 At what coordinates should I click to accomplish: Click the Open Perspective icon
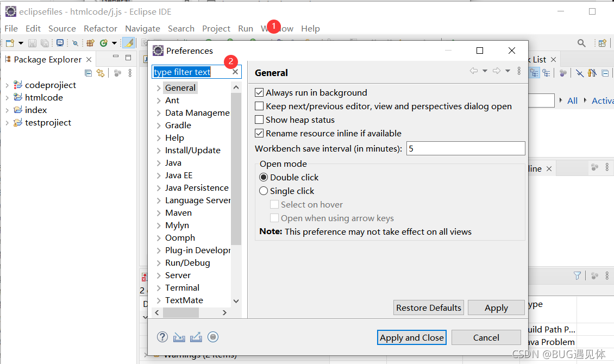click(602, 43)
